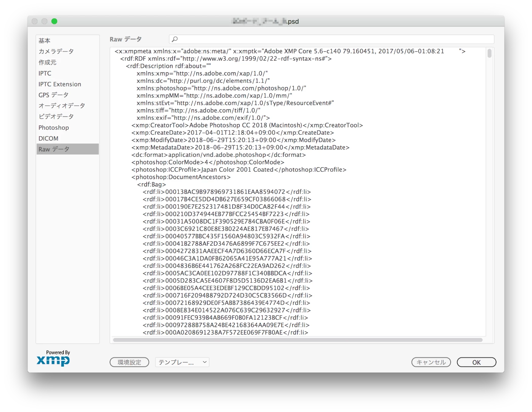Click the photoshop:ICCProfile Japan Color 2001 Coated line

(x=239, y=170)
